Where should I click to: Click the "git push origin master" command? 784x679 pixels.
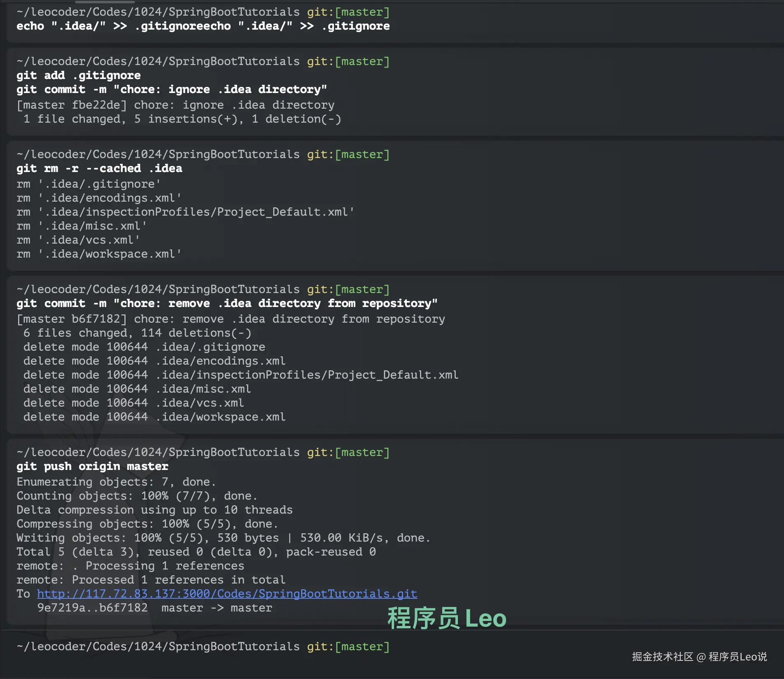92,466
